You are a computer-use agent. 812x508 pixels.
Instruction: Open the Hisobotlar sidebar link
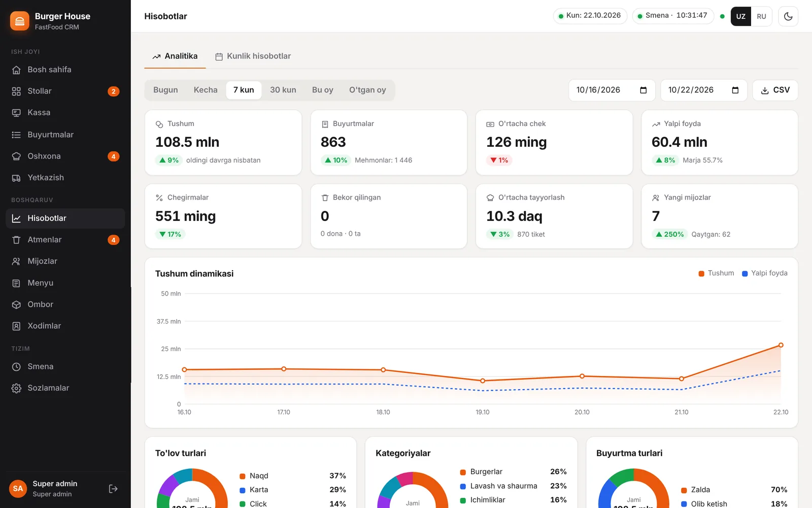tap(65, 218)
